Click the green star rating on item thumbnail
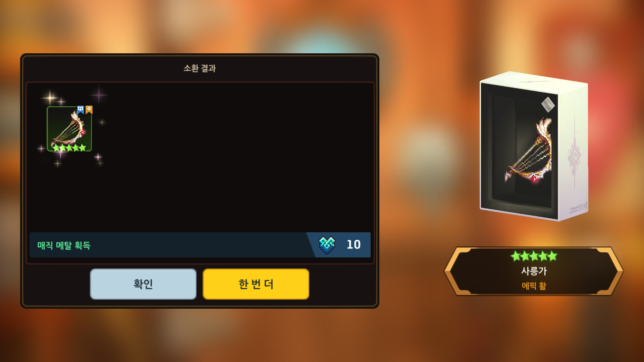 [69, 147]
